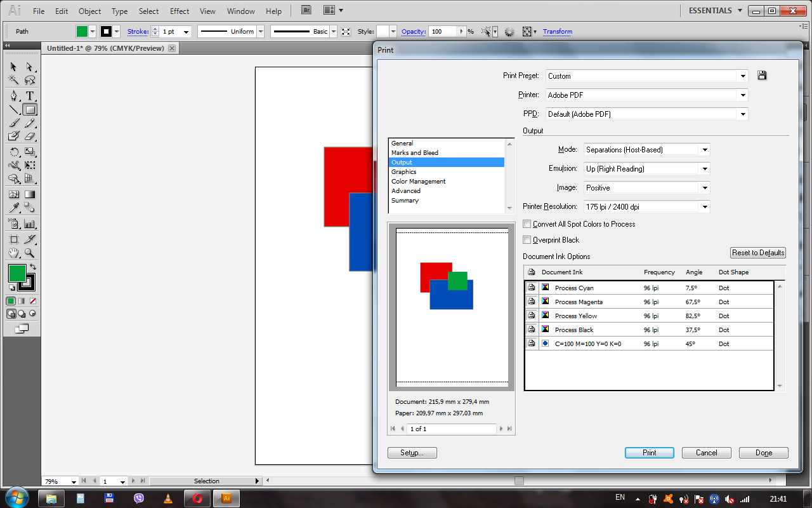Activate the Eyedropper tool

pos(14,208)
